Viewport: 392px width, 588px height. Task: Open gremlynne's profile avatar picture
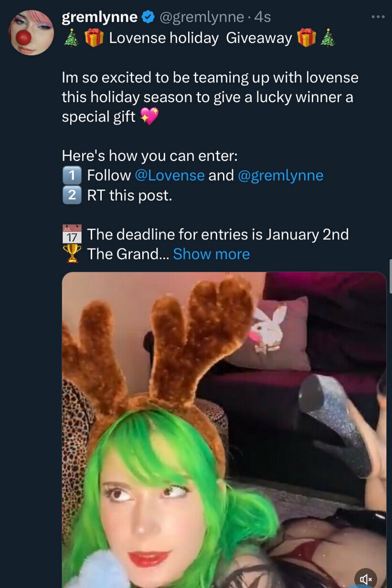coord(32,32)
